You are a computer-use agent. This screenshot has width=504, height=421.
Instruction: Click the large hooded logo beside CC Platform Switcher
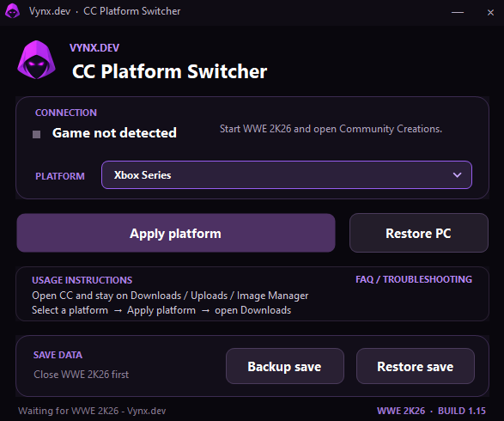pyautogui.click(x=36, y=60)
